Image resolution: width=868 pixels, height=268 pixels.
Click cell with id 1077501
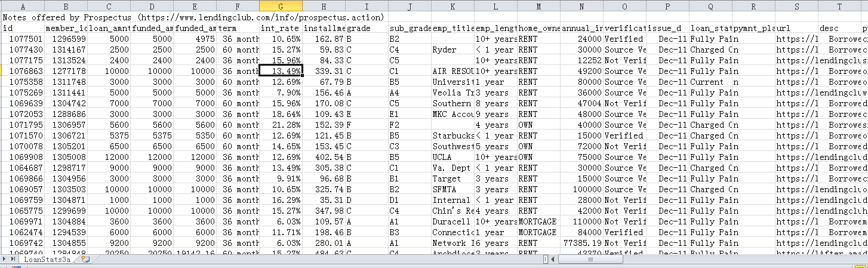click(x=23, y=39)
